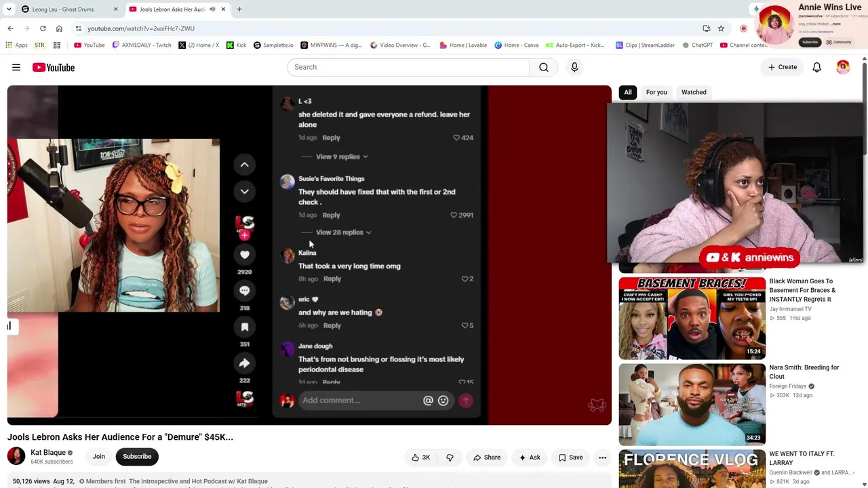Screen dimensions: 868x488
Task: Open the STR bookmark
Action: click(39, 45)
